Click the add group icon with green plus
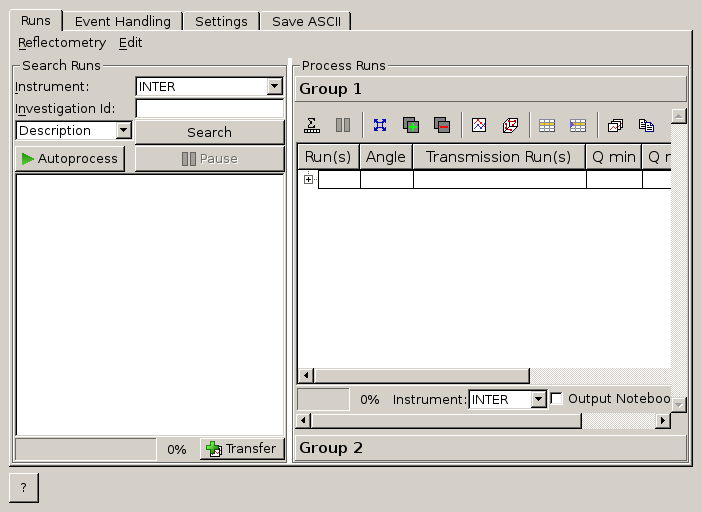The height and width of the screenshot is (512, 702). pyautogui.click(x=410, y=125)
